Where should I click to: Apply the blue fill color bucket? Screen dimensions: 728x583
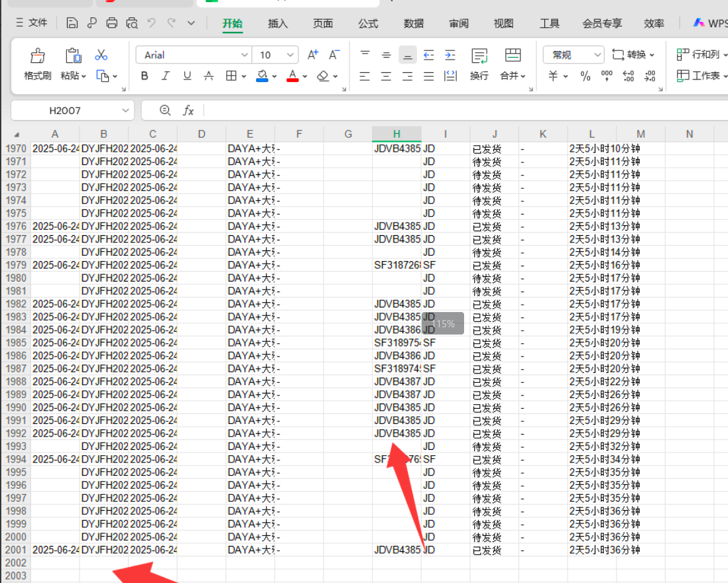coord(262,76)
